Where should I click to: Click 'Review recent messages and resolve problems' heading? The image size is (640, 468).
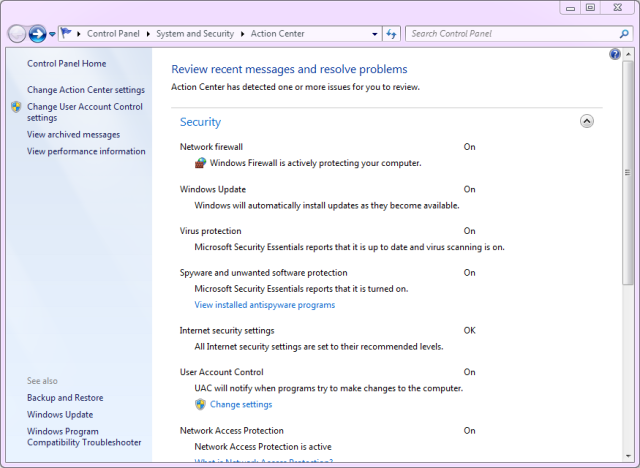[289, 69]
